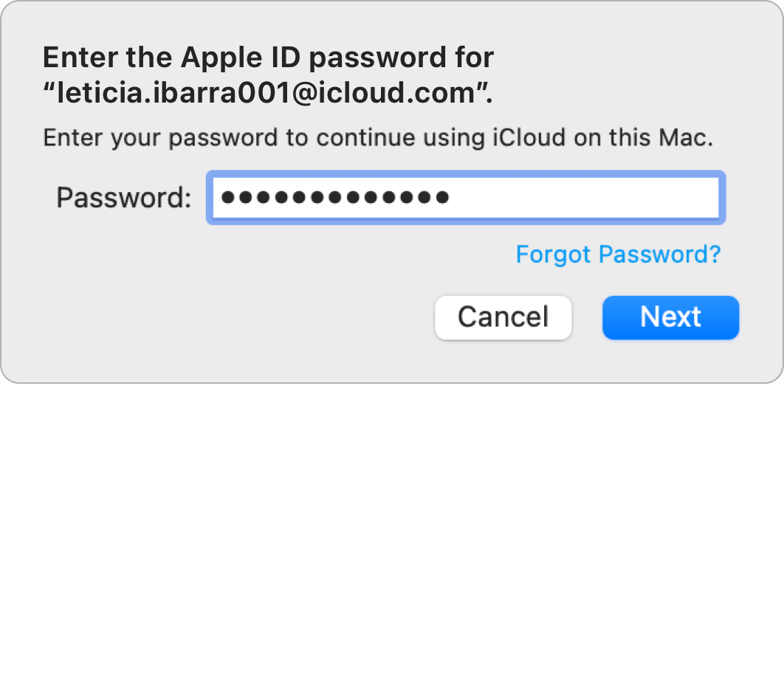The image size is (784, 682).
Task: Click the gray dialog area left of Cancel
Action: (x=221, y=317)
